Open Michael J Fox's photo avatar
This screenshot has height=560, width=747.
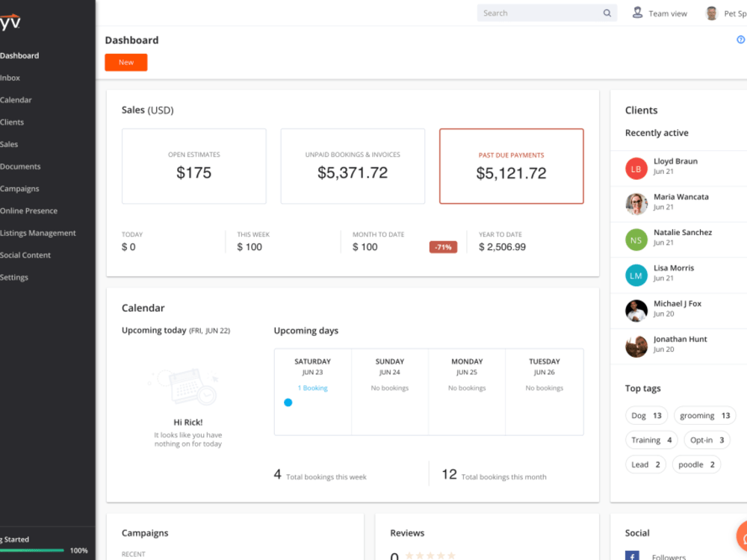636,311
